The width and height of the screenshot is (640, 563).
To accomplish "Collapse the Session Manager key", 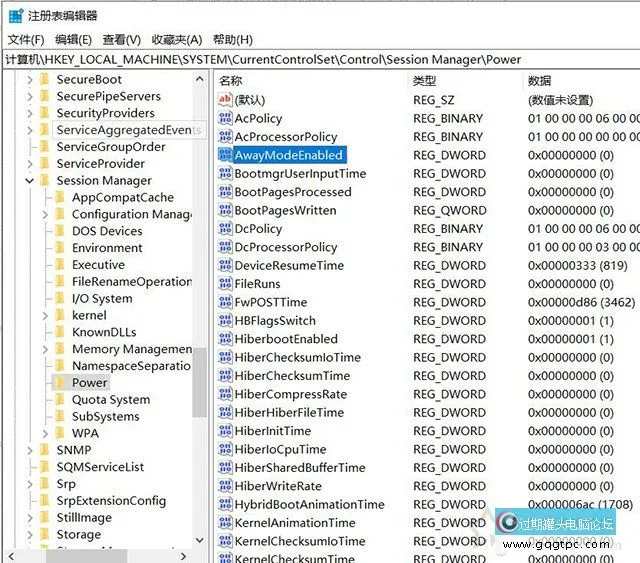I will [29, 180].
